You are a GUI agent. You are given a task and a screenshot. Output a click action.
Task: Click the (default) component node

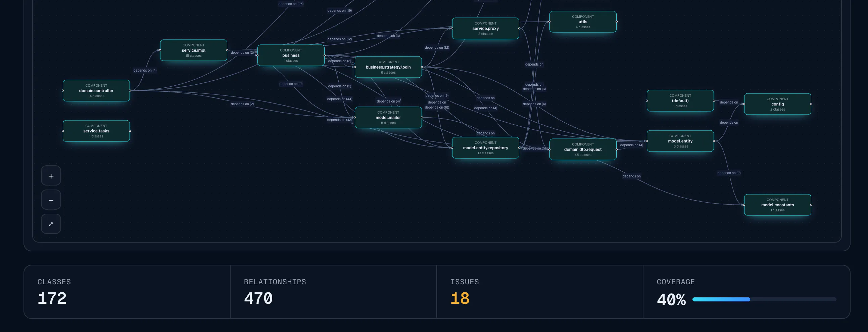(x=680, y=100)
